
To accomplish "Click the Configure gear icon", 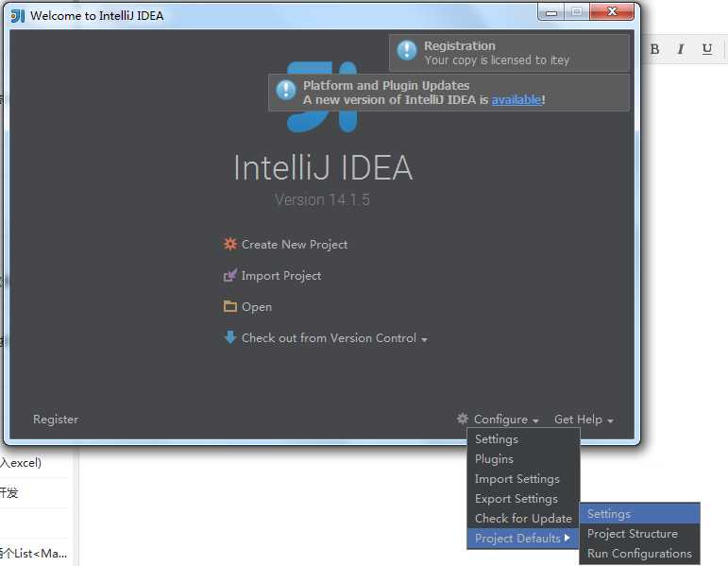I will point(463,419).
